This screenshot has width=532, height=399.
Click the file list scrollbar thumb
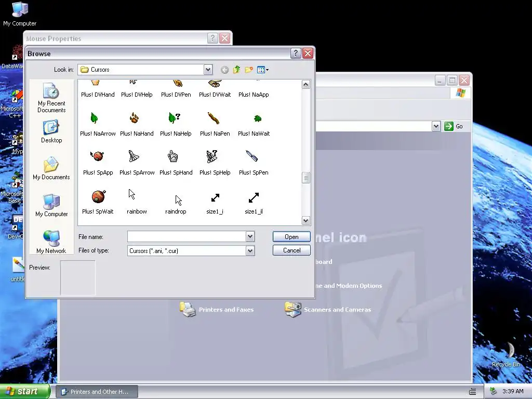[x=305, y=178]
